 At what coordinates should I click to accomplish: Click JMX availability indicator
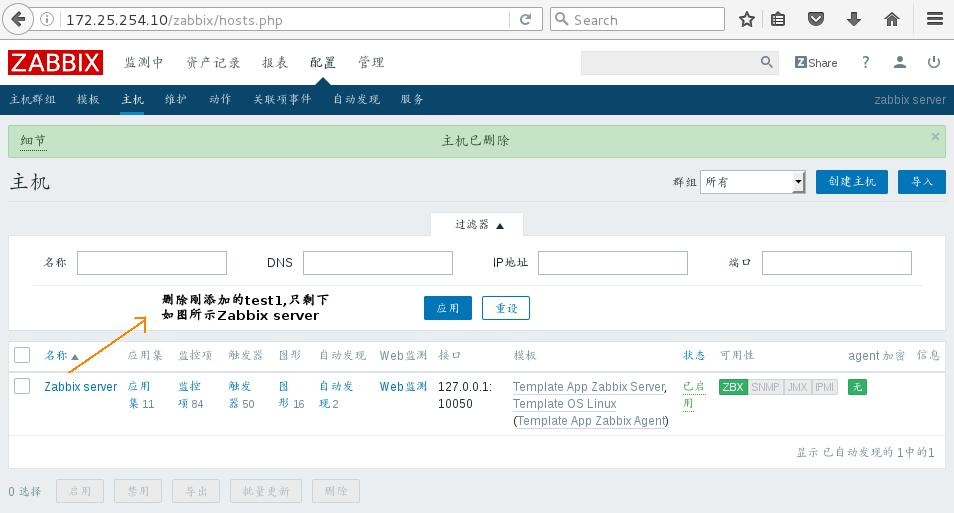click(797, 387)
